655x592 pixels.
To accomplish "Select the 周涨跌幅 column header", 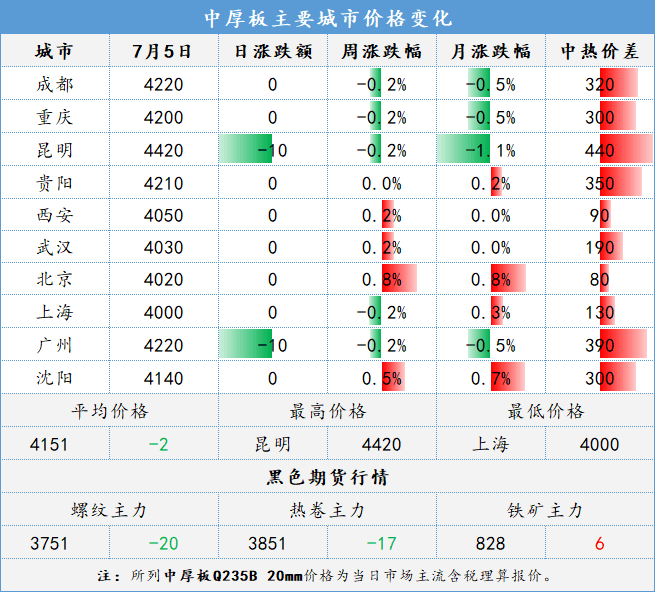I will pos(381,51).
